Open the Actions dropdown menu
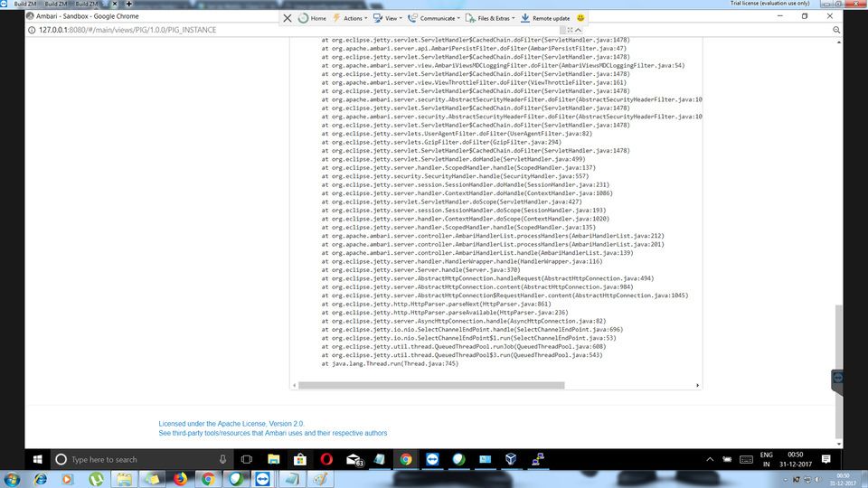Image resolution: width=868 pixels, height=488 pixels. pos(350,18)
